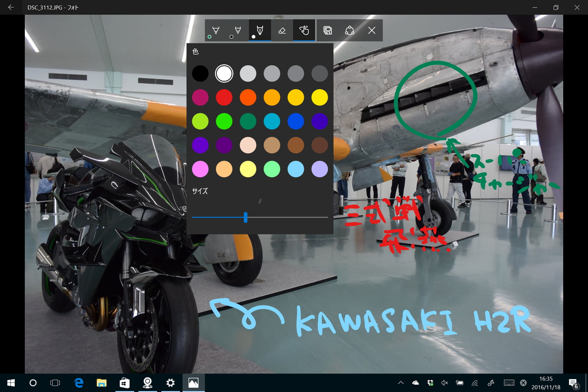Image resolution: width=588 pixels, height=392 pixels.
Task: Open Settings gear on taskbar
Action: click(170, 383)
